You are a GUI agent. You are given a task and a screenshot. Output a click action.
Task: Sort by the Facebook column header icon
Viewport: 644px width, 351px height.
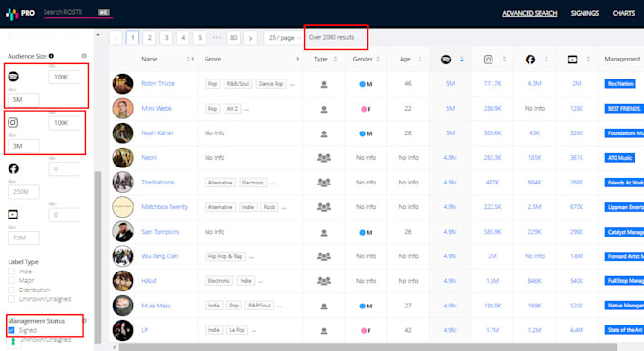530,60
